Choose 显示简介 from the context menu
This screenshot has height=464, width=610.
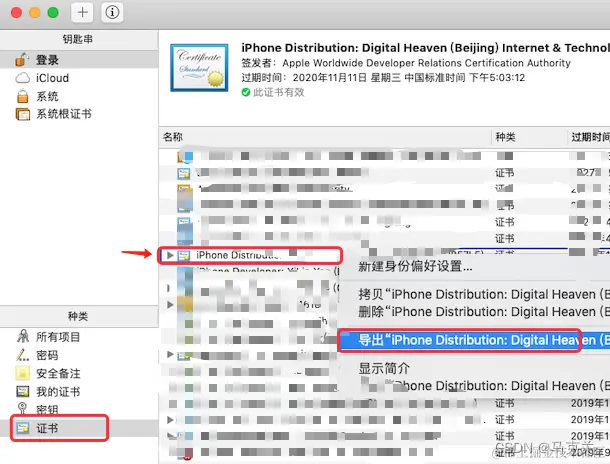tap(384, 368)
